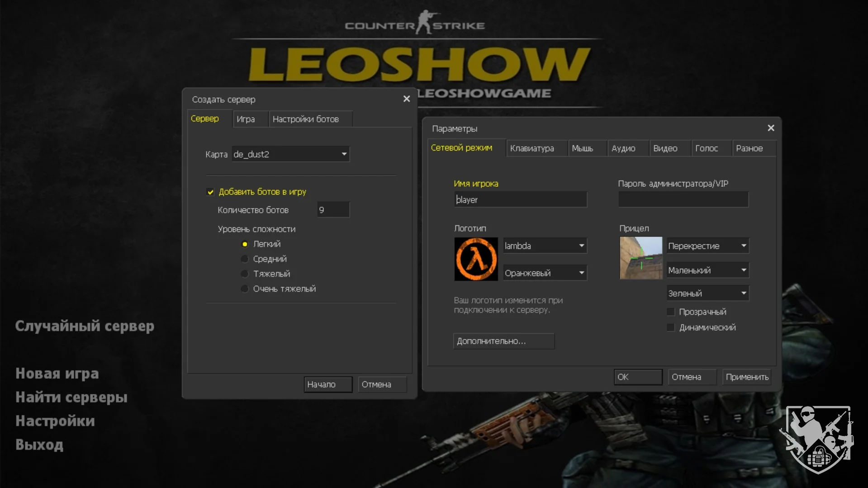
Task: Select Найти серверы in main menu
Action: click(71, 398)
